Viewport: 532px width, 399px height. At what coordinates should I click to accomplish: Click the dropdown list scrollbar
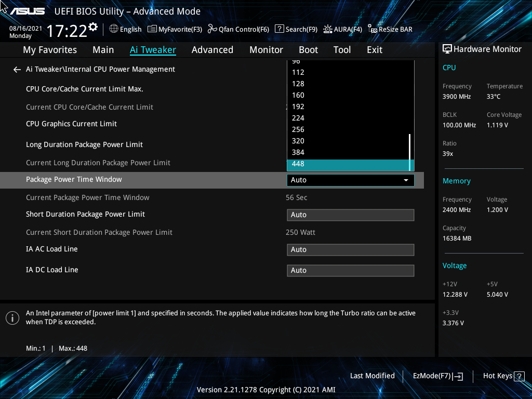[x=410, y=152]
